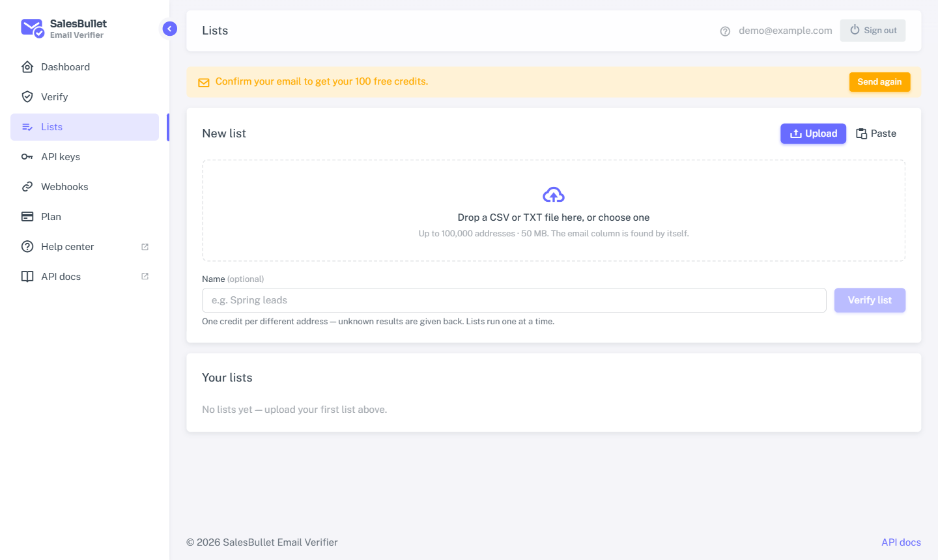
Task: Send the confirmation email again
Action: pyautogui.click(x=879, y=82)
